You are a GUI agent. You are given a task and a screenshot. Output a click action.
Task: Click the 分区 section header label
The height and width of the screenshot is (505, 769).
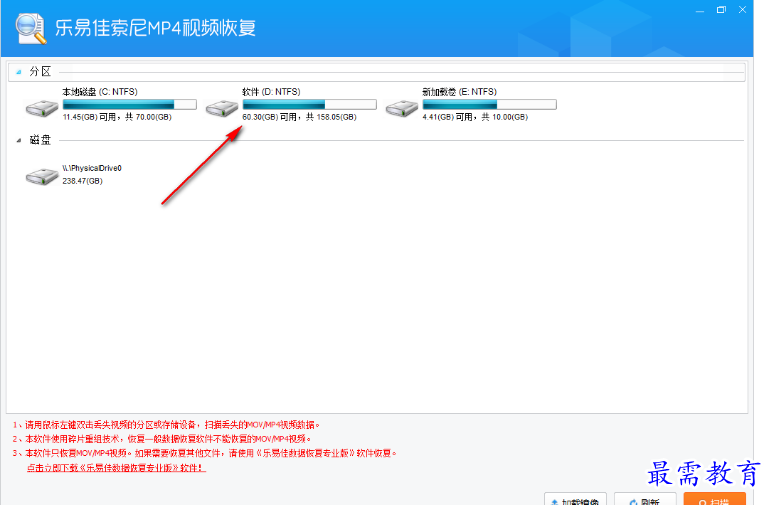[40, 72]
